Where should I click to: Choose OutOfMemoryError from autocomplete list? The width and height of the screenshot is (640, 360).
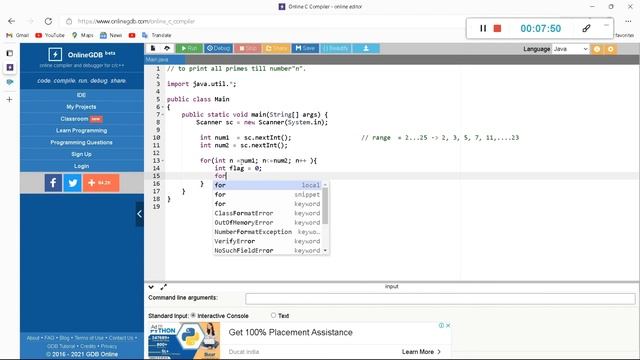pyautogui.click(x=267, y=223)
